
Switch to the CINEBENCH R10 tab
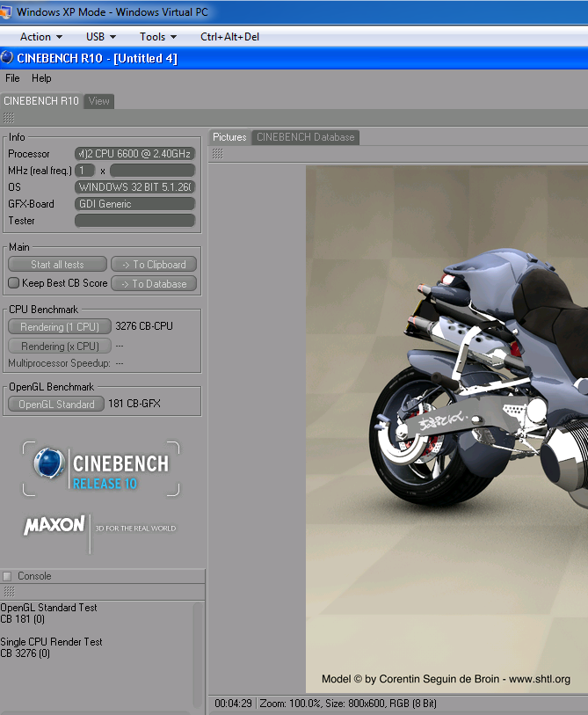click(41, 101)
